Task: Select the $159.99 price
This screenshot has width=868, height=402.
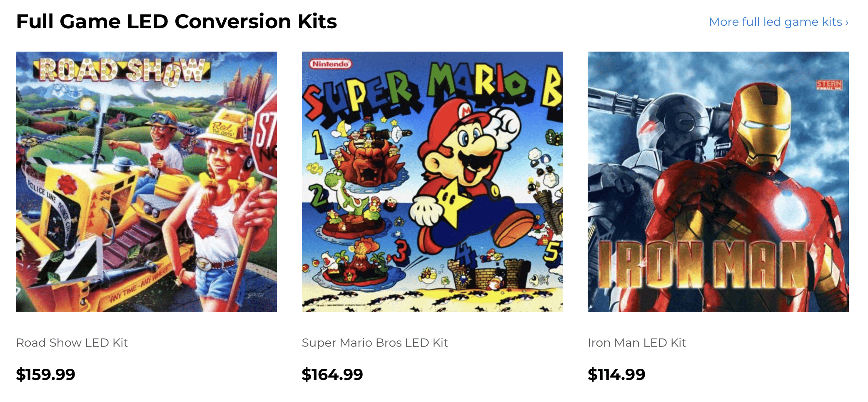Action: 45,374
